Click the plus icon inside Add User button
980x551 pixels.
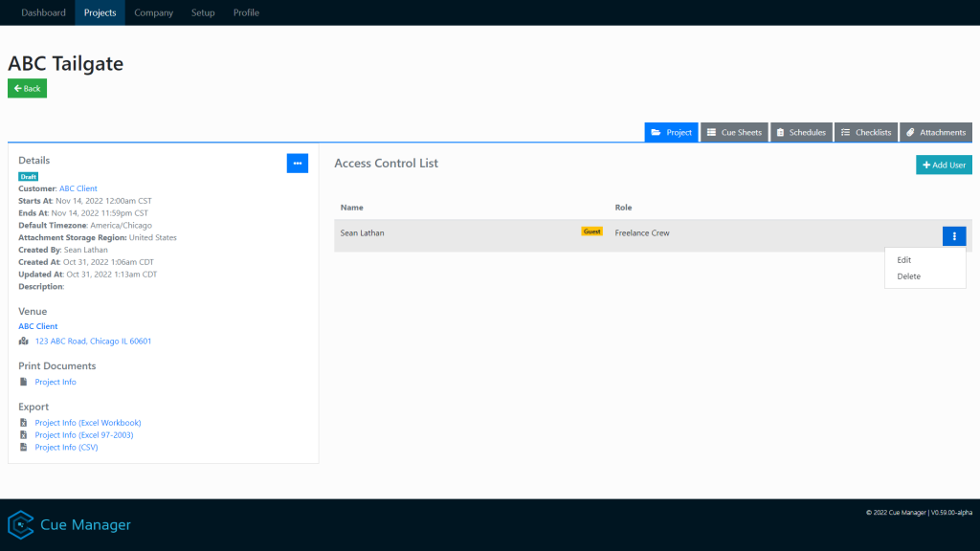(924, 165)
